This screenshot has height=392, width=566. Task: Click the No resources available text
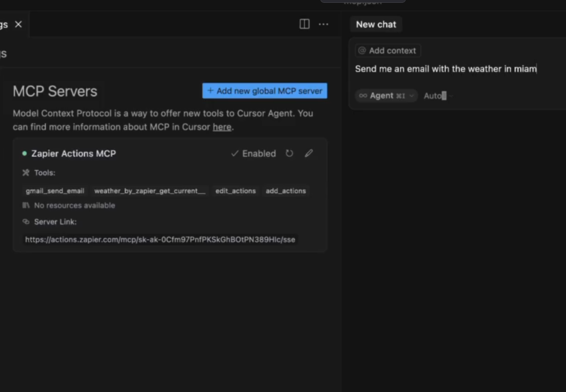(x=75, y=205)
